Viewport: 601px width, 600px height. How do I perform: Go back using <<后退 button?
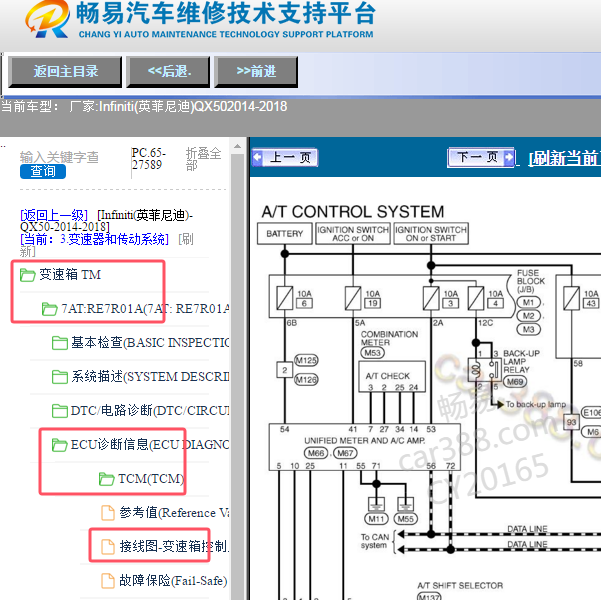[168, 72]
